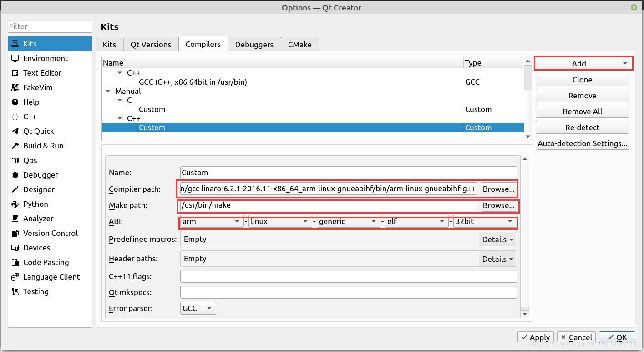
Task: Open the Qbs category icon
Action: click(x=15, y=160)
